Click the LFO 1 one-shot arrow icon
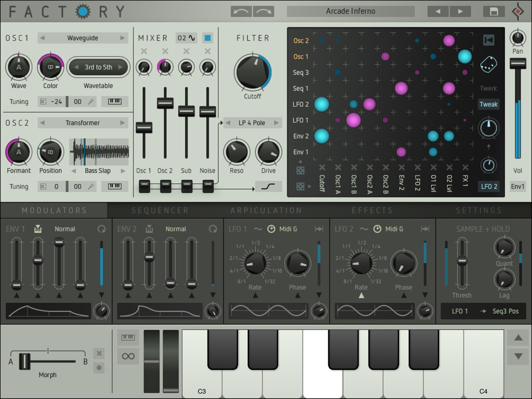 pyautogui.click(x=319, y=229)
